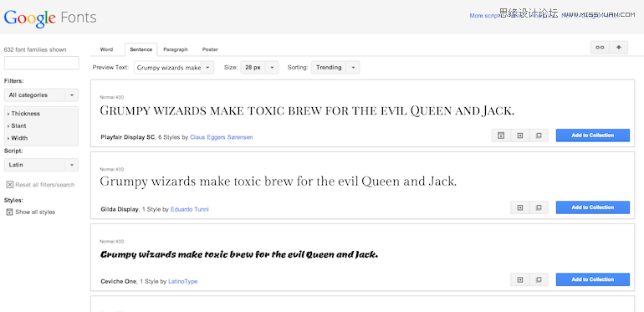644x312 pixels.
Task: Click the pop-out icon for Playfair Display SC
Action: [539, 136]
